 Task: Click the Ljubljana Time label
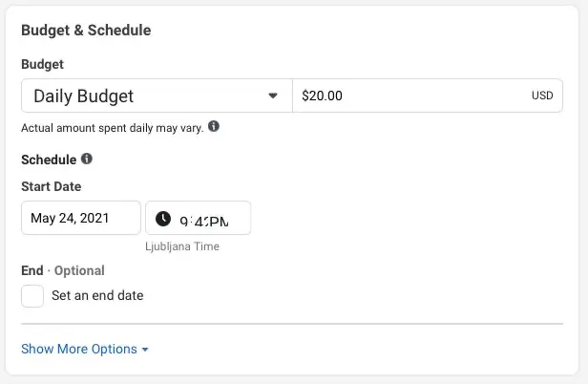(x=182, y=246)
